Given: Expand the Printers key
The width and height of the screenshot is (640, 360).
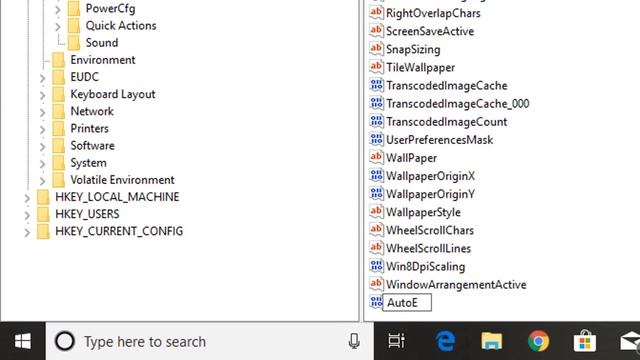Looking at the screenshot, I should pos(42,129).
